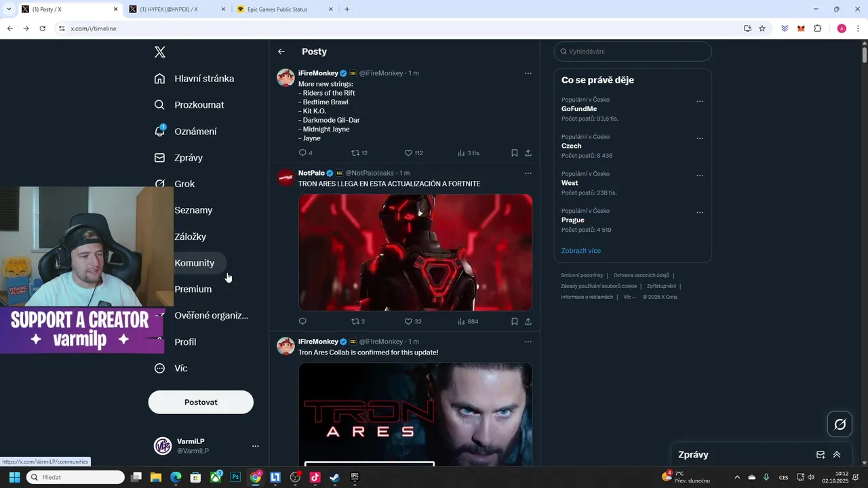Open options for West trend
The width and height of the screenshot is (868, 488).
[x=700, y=176]
